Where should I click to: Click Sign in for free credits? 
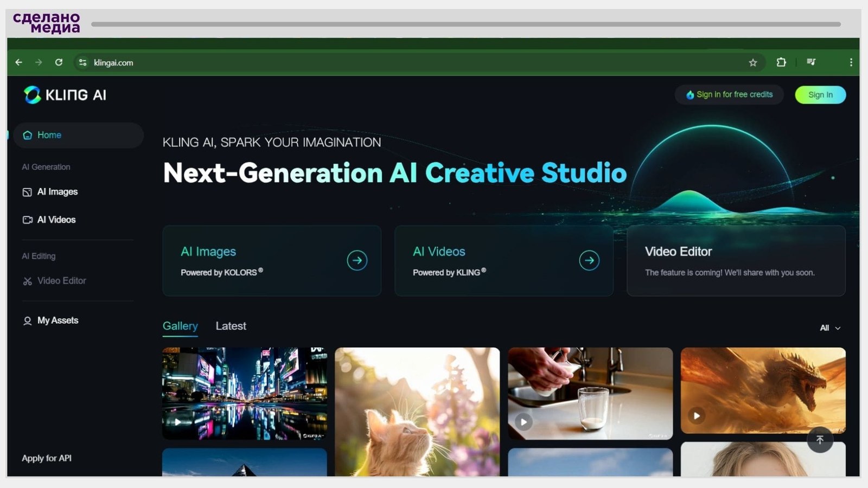pyautogui.click(x=729, y=94)
